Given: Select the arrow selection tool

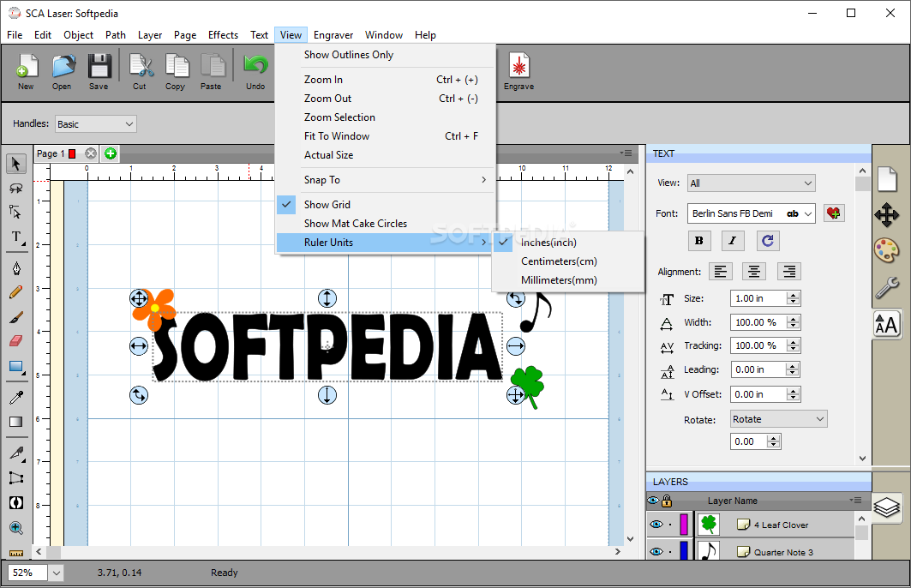Looking at the screenshot, I should tap(16, 164).
